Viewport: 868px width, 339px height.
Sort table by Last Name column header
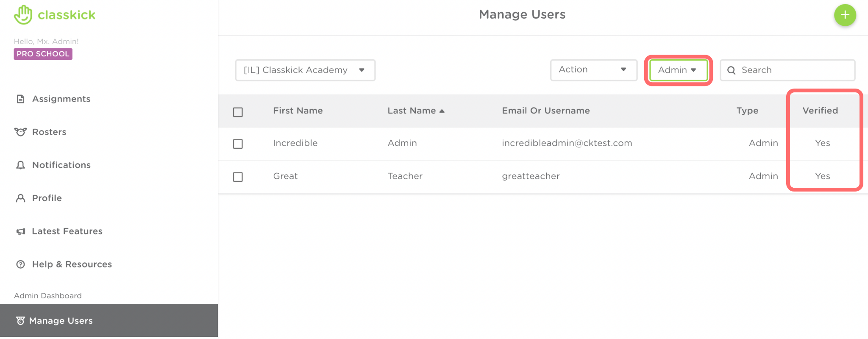[x=412, y=111]
